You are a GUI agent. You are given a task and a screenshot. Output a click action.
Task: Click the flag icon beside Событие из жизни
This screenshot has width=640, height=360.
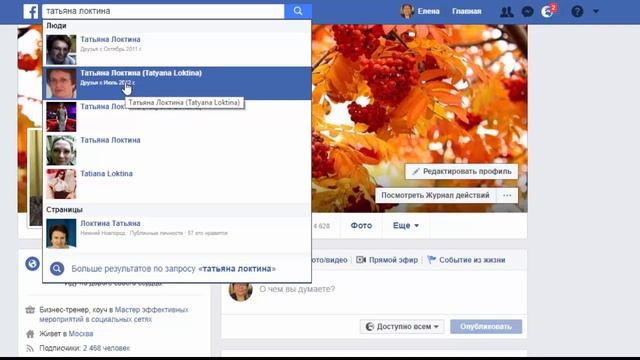(x=431, y=260)
